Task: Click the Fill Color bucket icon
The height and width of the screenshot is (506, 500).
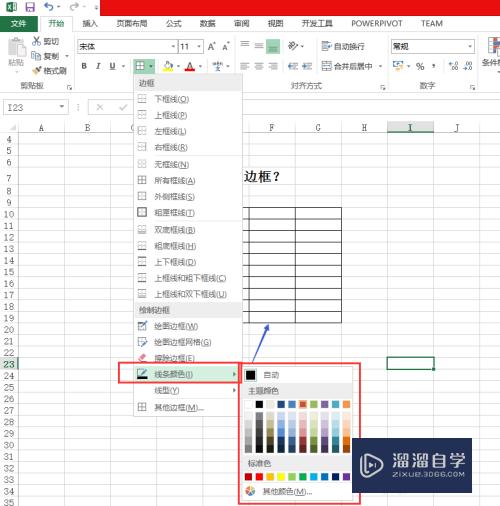Action: pyautogui.click(x=168, y=66)
